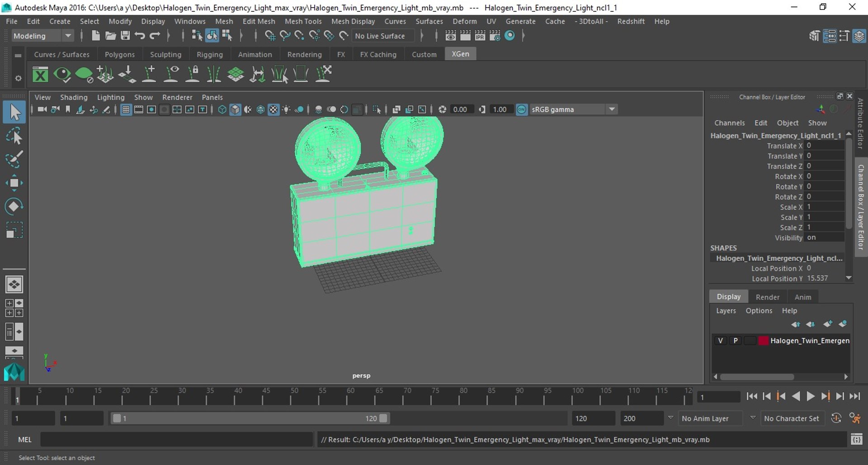Switch to the Rendering shelf tab
Viewport: 868px width, 465px height.
coord(304,54)
